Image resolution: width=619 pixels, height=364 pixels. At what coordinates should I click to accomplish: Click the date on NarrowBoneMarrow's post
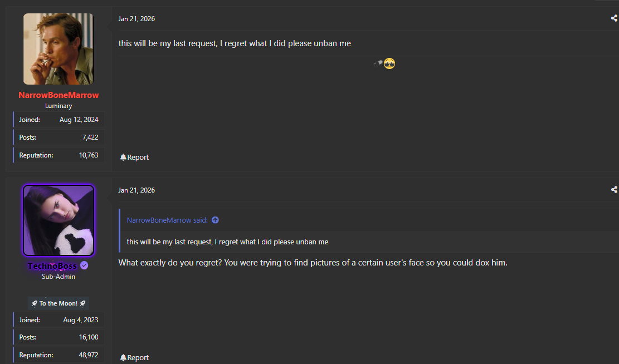click(137, 19)
